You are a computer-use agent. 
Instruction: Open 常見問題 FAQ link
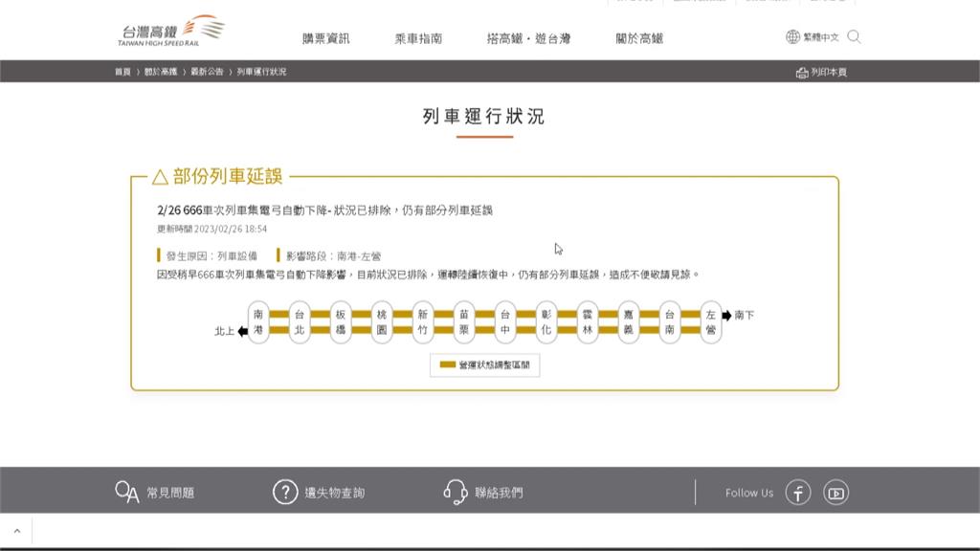click(x=170, y=493)
